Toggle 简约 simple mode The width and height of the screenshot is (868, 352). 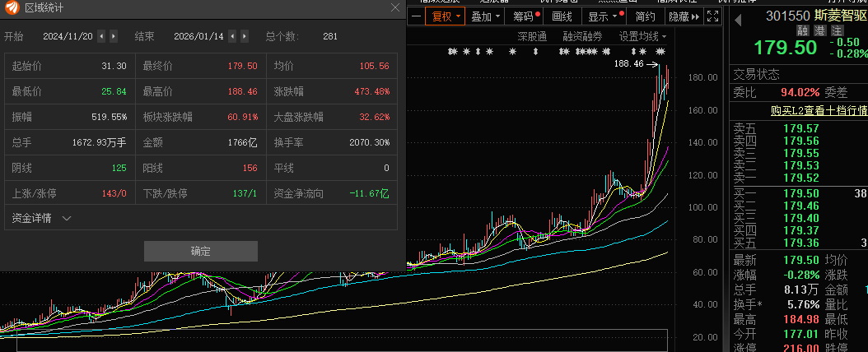click(646, 16)
